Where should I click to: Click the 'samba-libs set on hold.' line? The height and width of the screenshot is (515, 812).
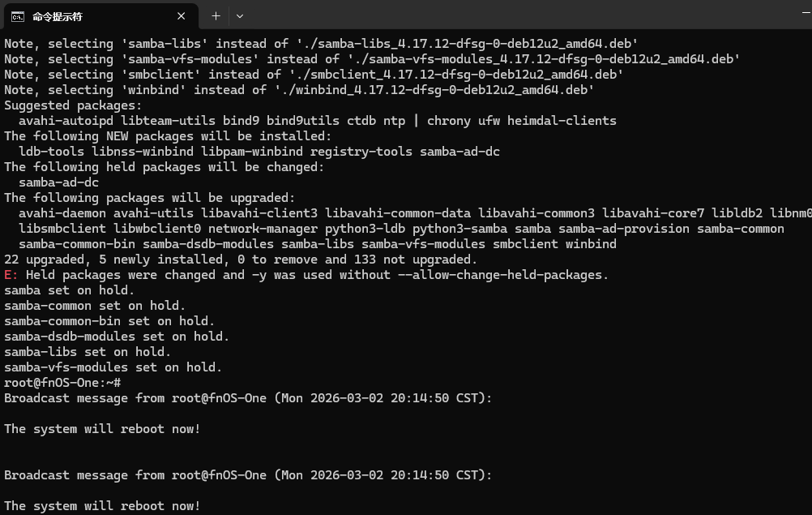(x=88, y=352)
